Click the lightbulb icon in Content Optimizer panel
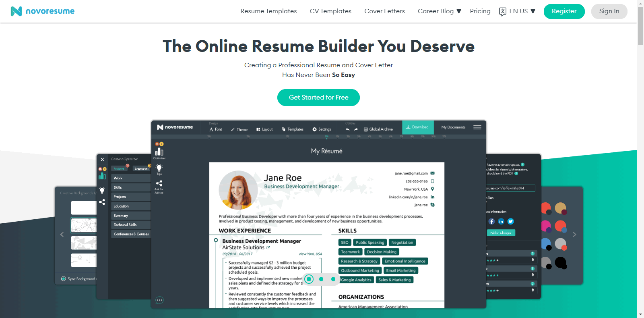The width and height of the screenshot is (644, 318). coord(102,190)
